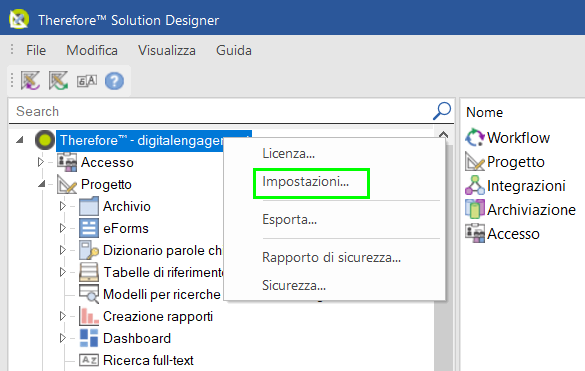Click the Therefore Solution Designer logo icon
The image size is (585, 371).
(19, 19)
